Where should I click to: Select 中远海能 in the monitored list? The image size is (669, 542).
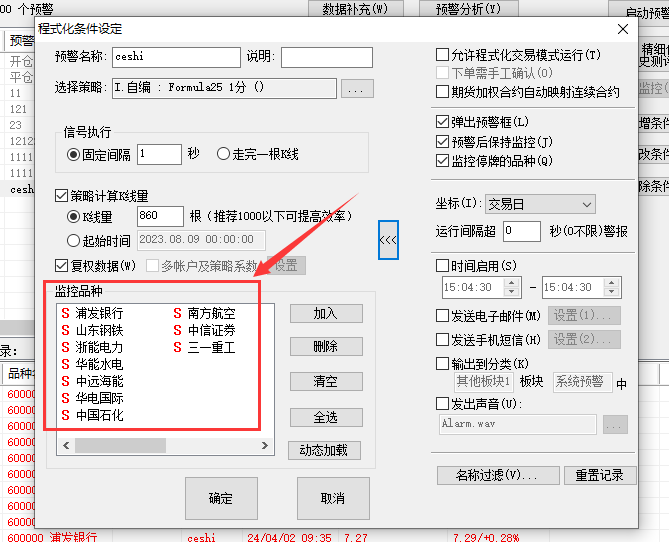tap(99, 381)
